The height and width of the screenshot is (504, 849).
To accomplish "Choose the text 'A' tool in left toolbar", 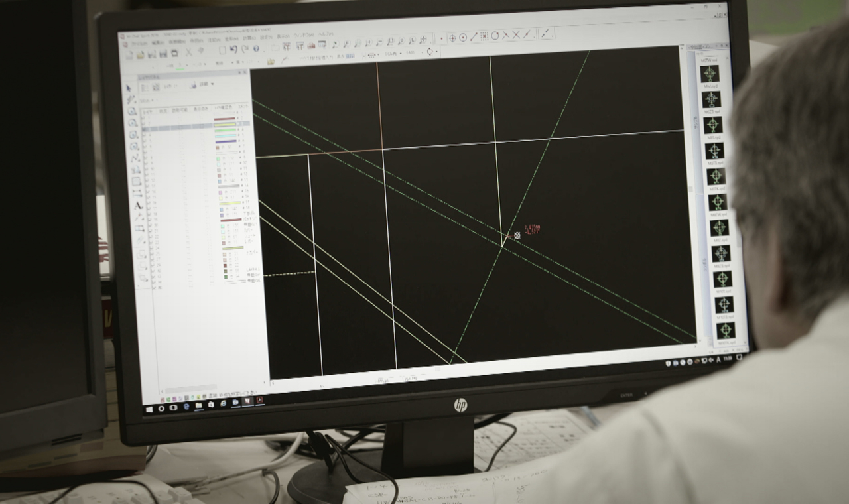I will pyautogui.click(x=138, y=205).
